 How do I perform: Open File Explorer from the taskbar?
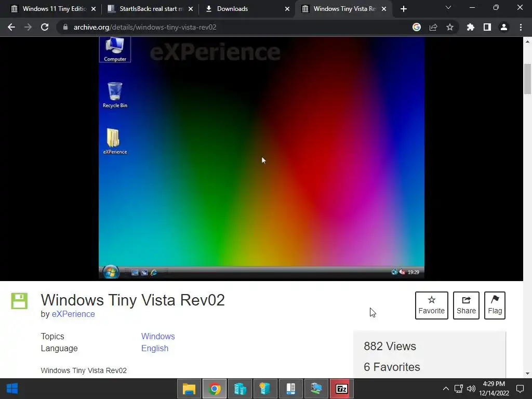click(x=189, y=389)
